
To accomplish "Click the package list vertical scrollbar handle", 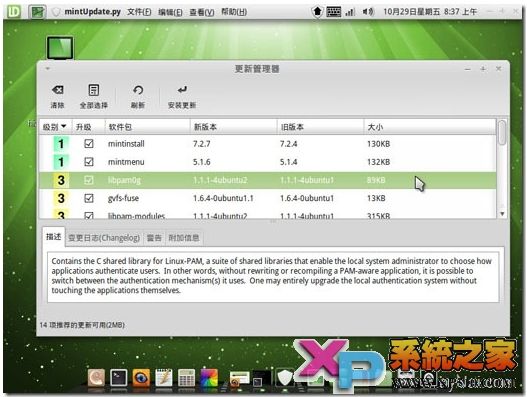I will 502,132.
